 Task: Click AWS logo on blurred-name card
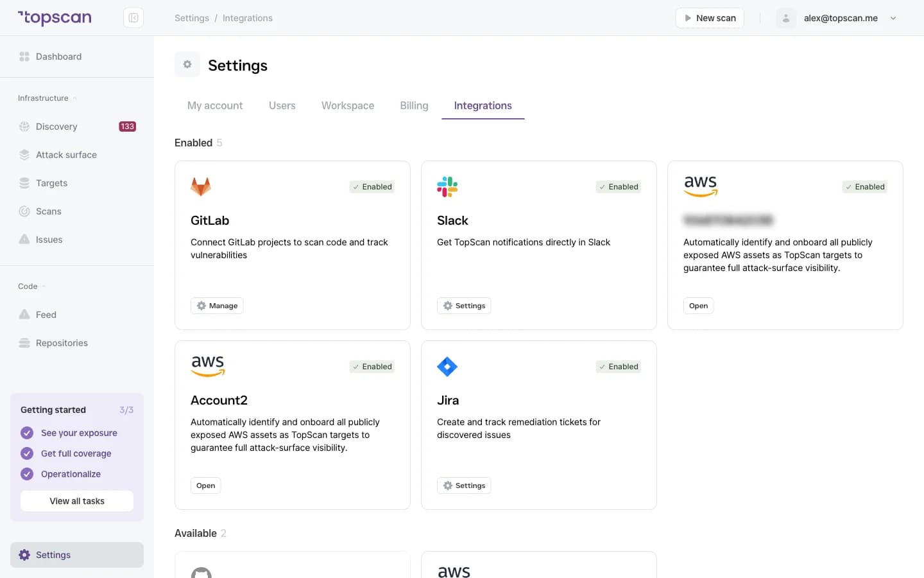coord(701,186)
